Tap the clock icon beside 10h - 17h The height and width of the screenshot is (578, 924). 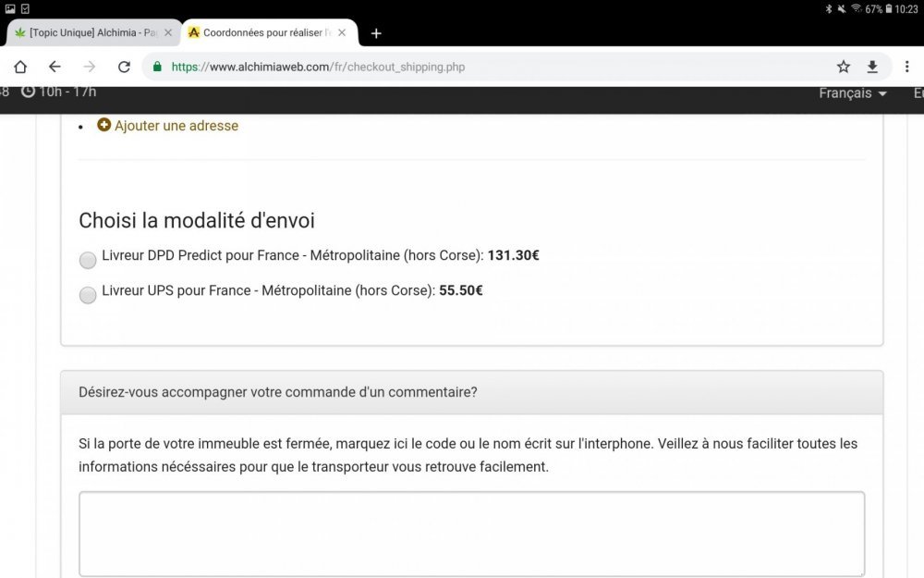[x=28, y=92]
